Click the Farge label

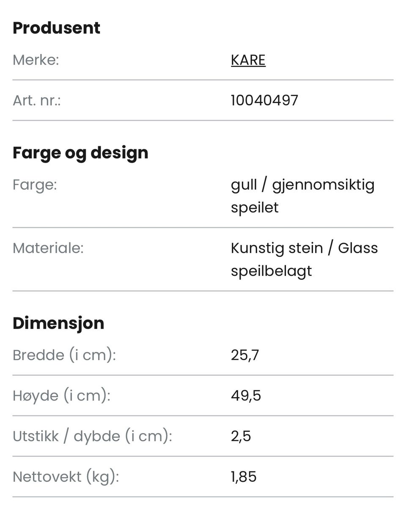click(x=35, y=185)
